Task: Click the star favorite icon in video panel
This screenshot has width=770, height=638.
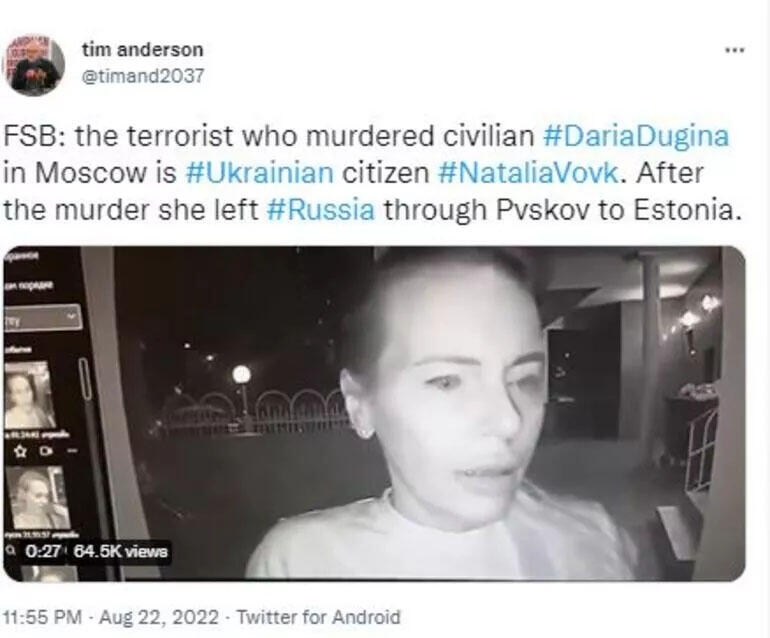Action: coord(20,451)
